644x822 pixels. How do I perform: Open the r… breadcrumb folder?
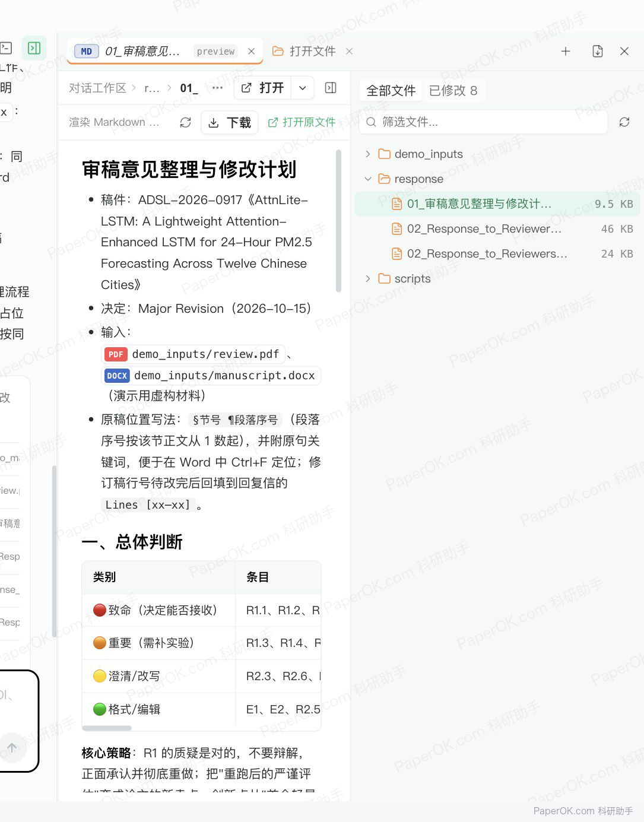[x=152, y=88]
